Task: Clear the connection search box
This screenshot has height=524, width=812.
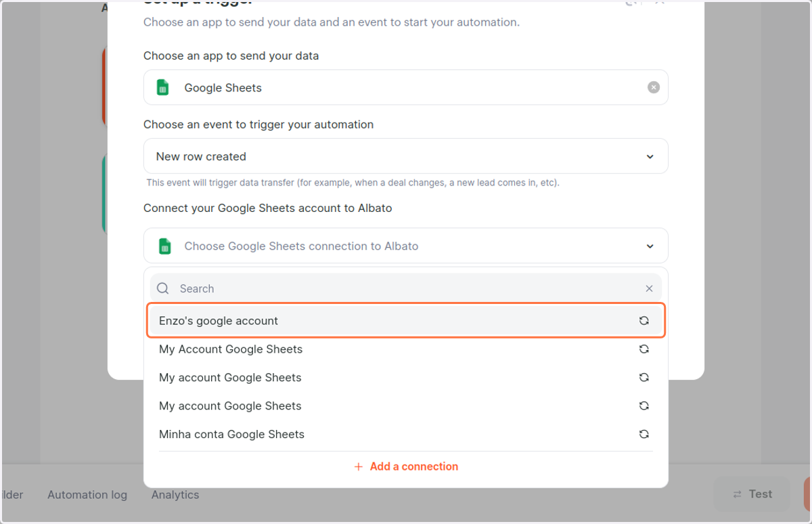Action: tap(649, 288)
